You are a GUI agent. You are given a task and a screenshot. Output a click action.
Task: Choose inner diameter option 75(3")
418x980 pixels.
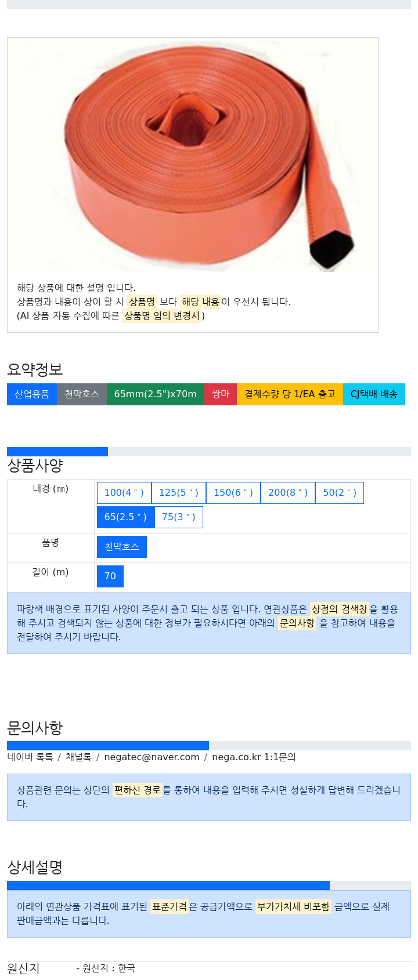click(179, 517)
